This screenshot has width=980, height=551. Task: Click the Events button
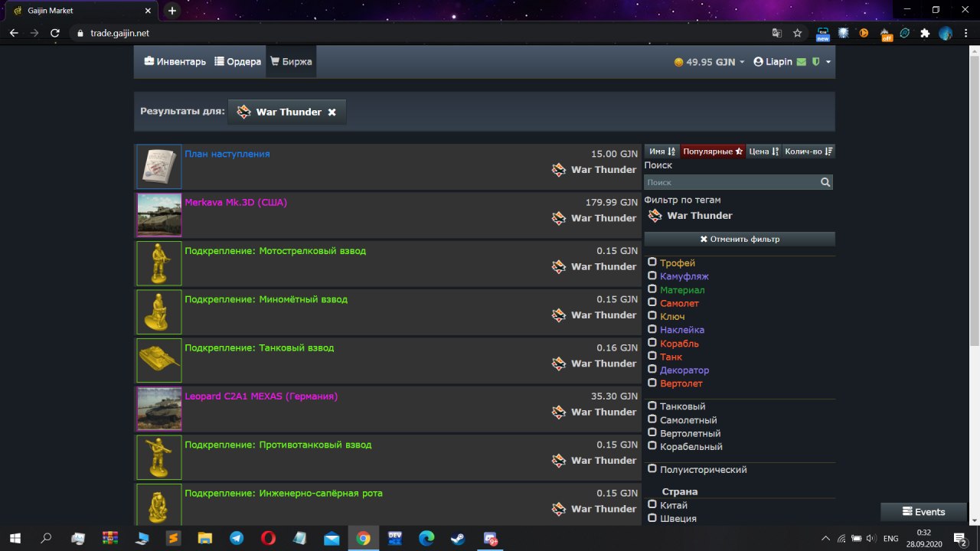pos(923,512)
